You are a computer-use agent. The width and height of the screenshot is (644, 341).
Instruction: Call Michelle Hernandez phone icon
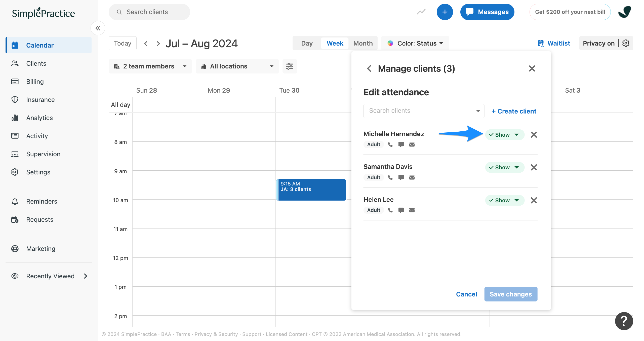[390, 144]
